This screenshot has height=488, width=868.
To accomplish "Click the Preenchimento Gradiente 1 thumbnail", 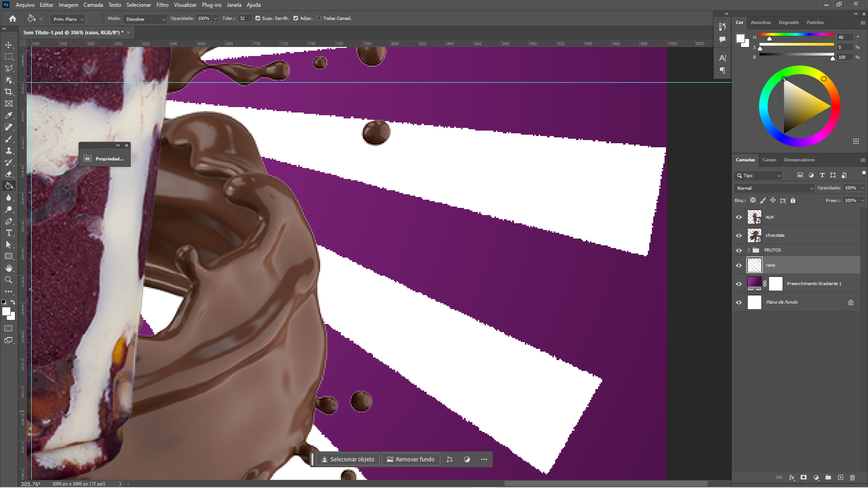I will [x=754, y=283].
